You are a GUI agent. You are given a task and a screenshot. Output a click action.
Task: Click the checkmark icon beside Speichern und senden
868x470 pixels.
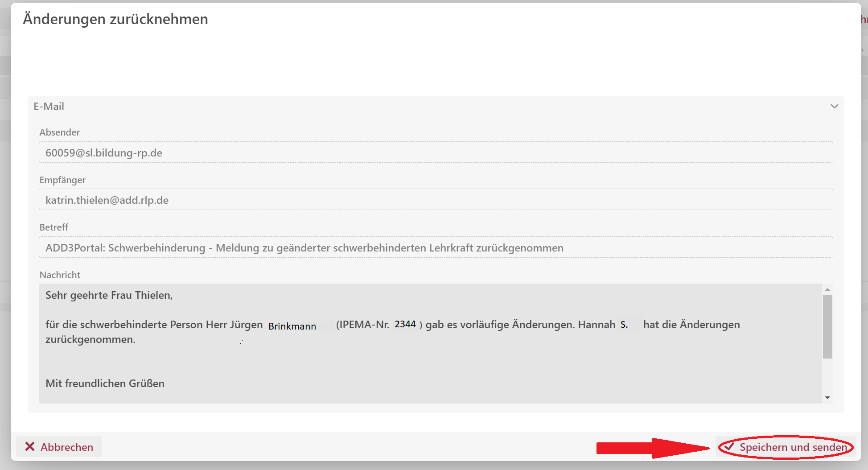coord(729,446)
